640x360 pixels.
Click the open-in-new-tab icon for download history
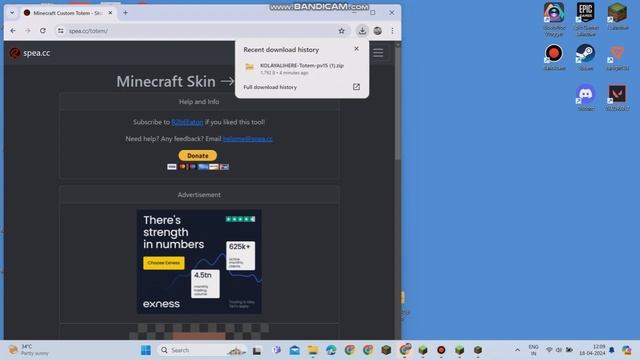pyautogui.click(x=356, y=87)
